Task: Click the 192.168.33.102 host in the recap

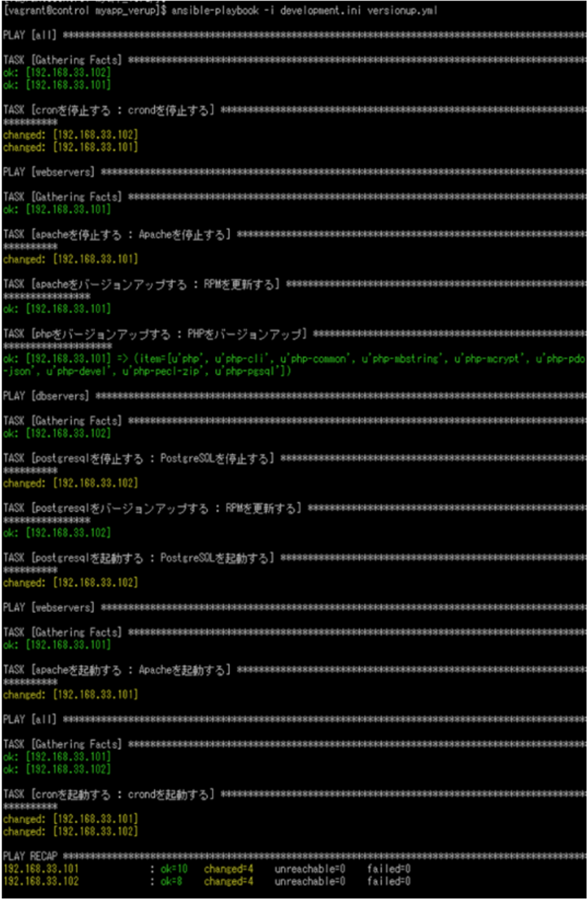Action: point(41,881)
